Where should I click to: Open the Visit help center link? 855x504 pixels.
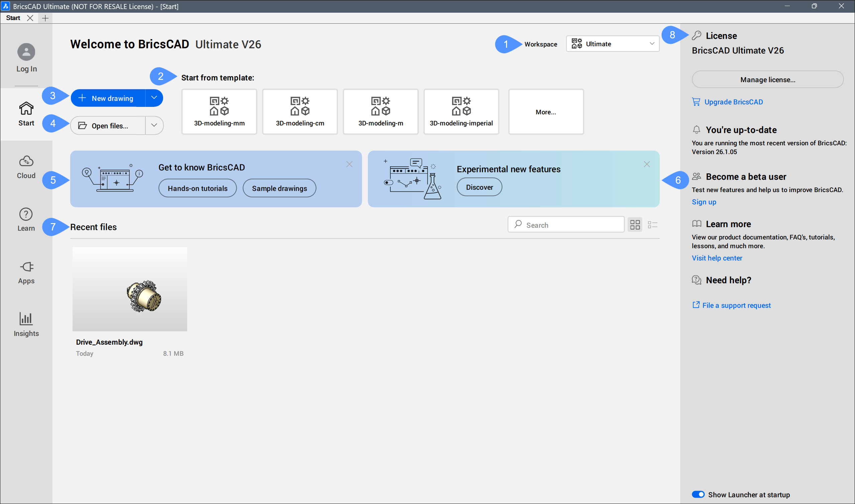point(717,258)
